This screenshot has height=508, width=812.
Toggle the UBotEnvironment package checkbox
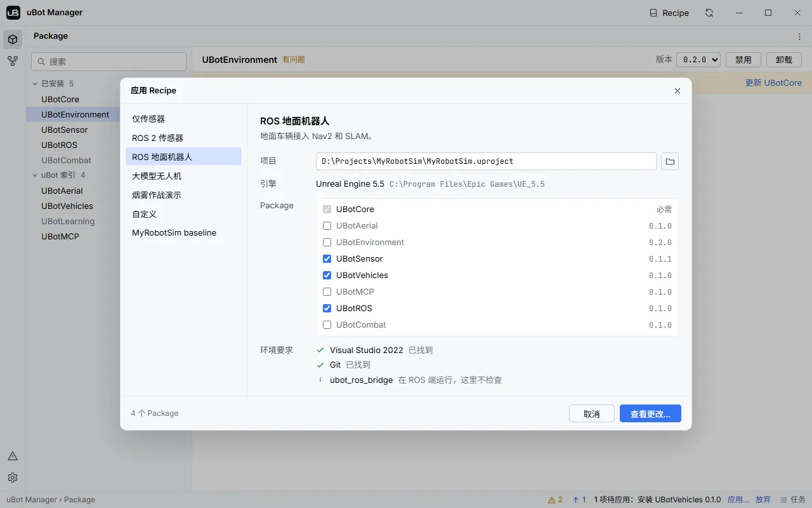click(x=327, y=242)
